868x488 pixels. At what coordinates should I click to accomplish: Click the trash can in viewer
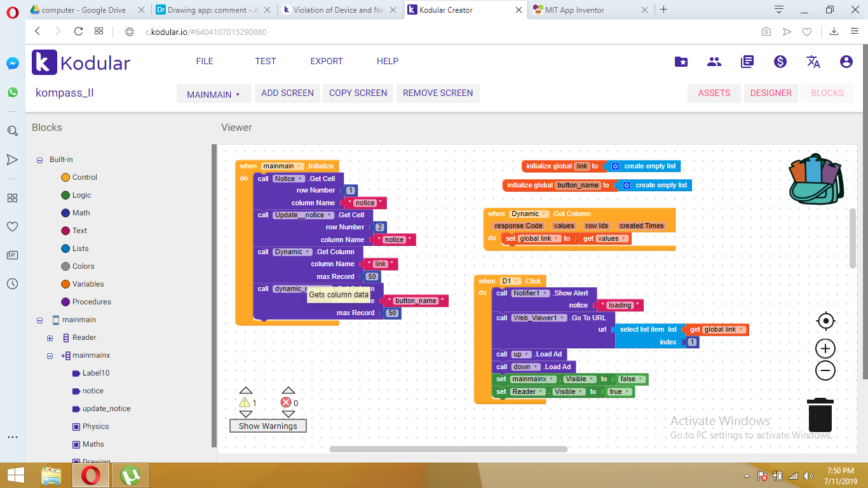pos(820,415)
